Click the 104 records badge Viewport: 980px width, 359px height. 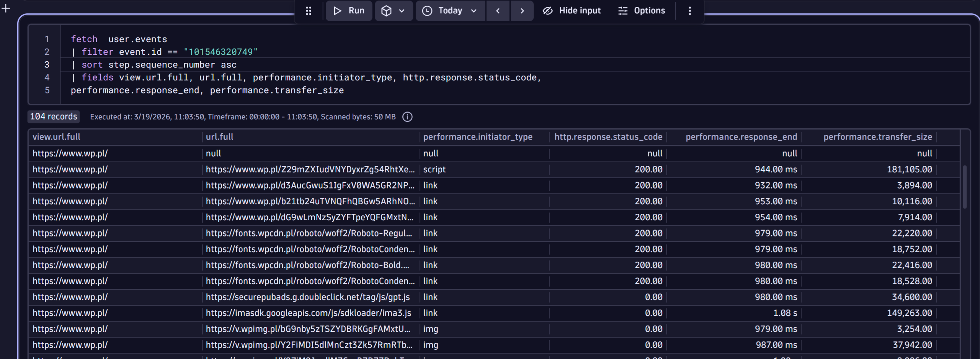click(x=53, y=116)
